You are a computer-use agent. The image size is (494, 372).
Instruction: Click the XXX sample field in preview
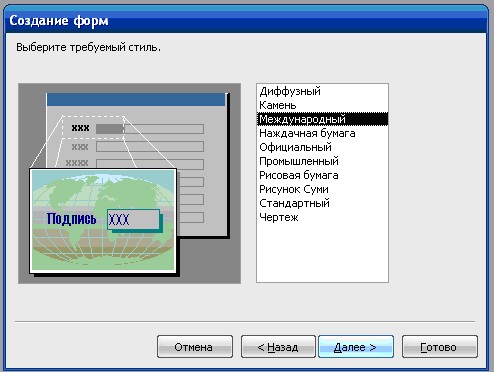tap(133, 219)
